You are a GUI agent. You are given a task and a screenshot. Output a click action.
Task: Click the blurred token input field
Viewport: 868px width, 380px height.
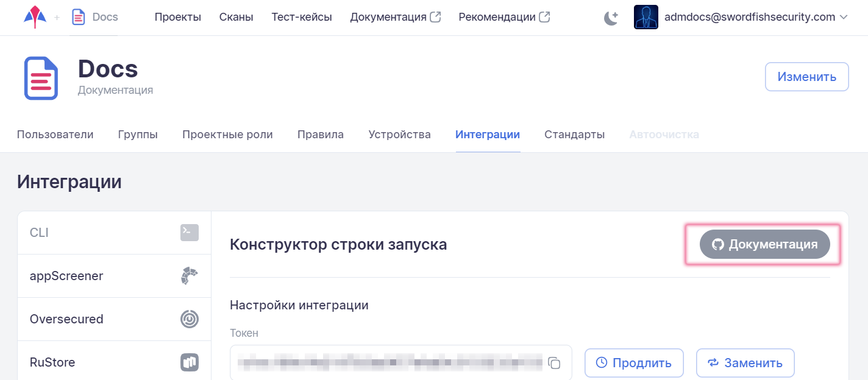[x=390, y=362]
